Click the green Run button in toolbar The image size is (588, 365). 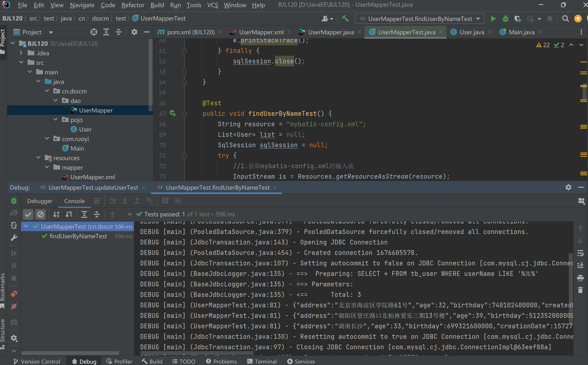click(x=493, y=19)
